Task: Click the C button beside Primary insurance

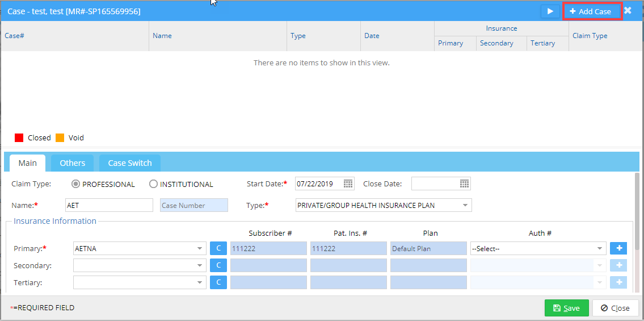Action: (x=218, y=248)
